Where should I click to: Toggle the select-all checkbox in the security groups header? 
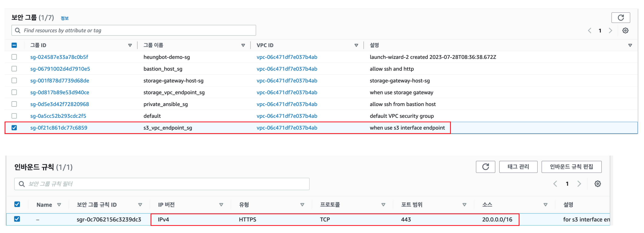coord(14,45)
